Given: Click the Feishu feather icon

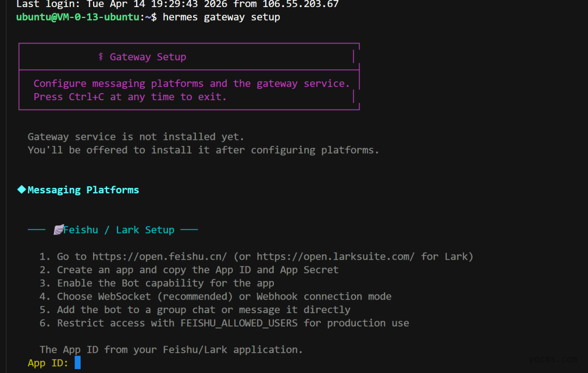Looking at the screenshot, I should [x=58, y=230].
